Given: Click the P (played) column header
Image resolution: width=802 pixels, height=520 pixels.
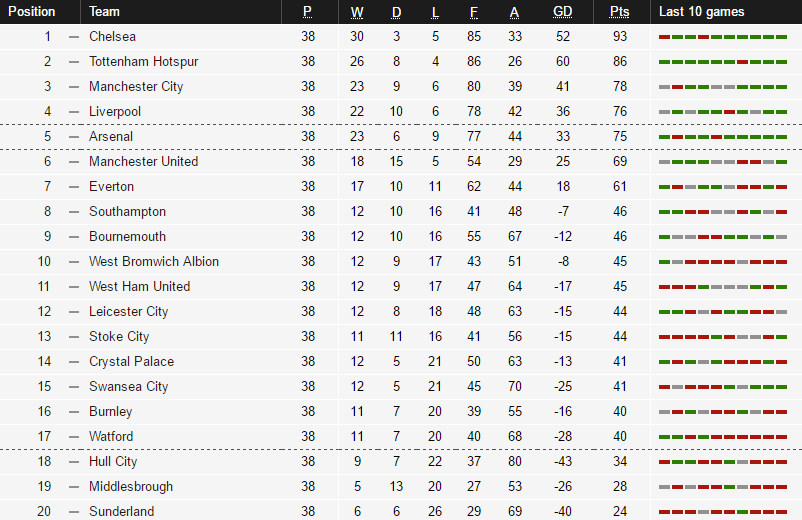Looking at the screenshot, I should 307,12.
